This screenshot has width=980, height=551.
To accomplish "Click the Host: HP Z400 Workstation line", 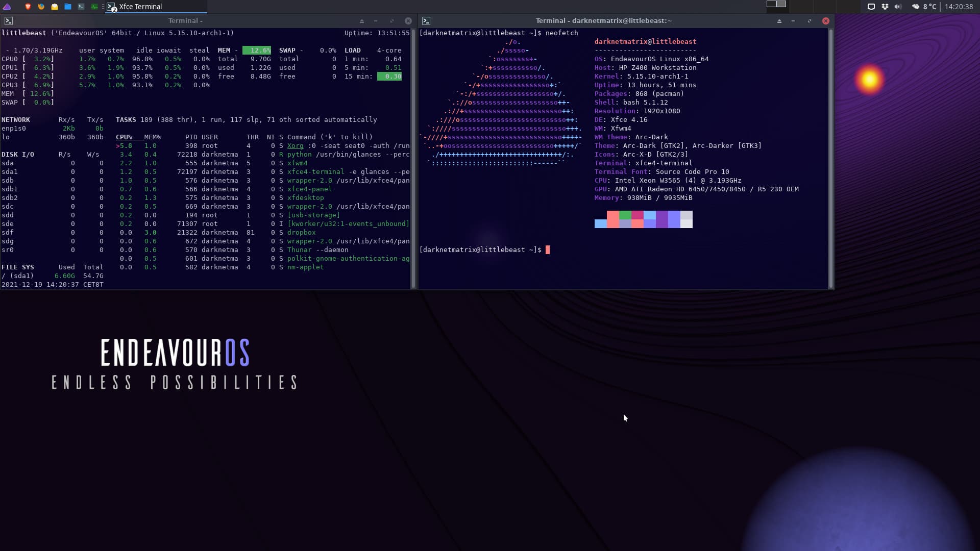I will pyautogui.click(x=646, y=67).
